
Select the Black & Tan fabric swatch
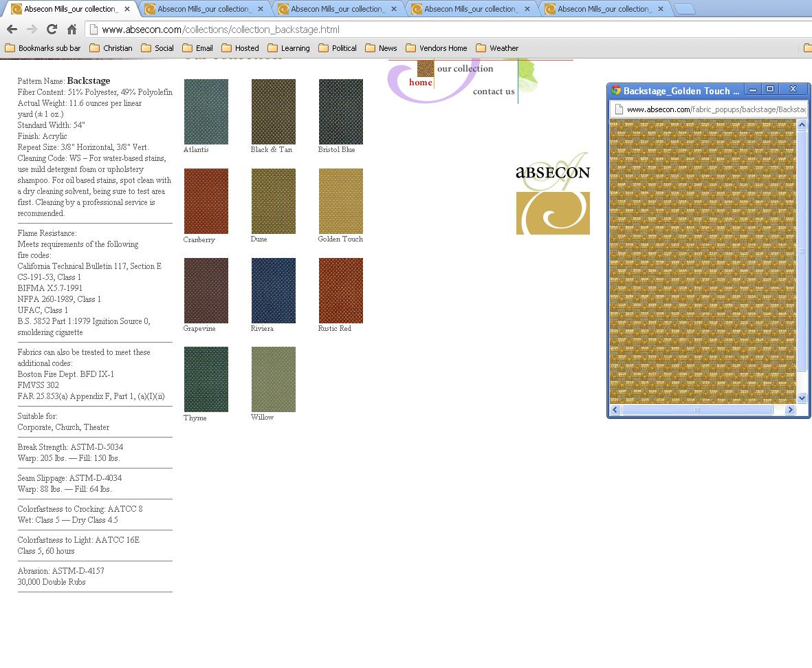pyautogui.click(x=274, y=111)
